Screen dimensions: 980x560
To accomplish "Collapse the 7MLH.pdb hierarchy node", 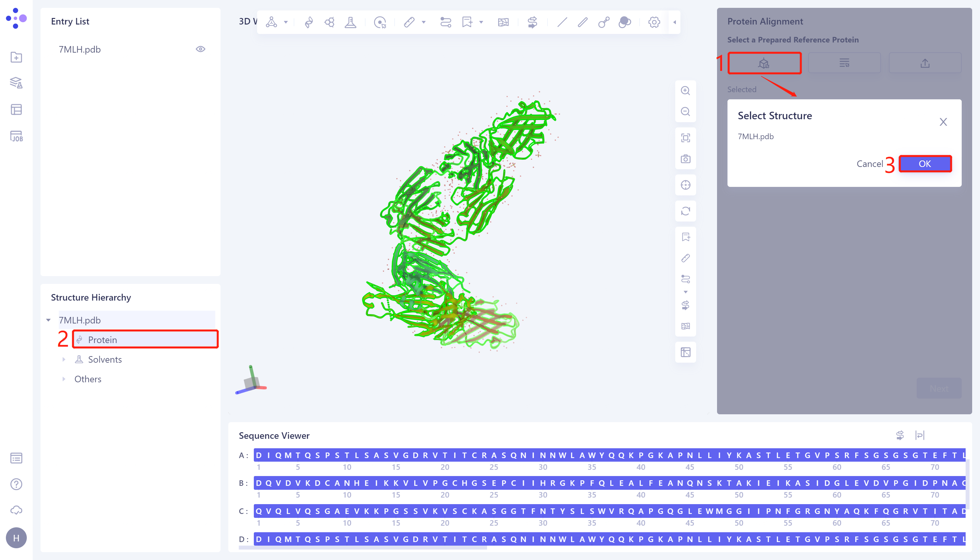I will (x=48, y=320).
